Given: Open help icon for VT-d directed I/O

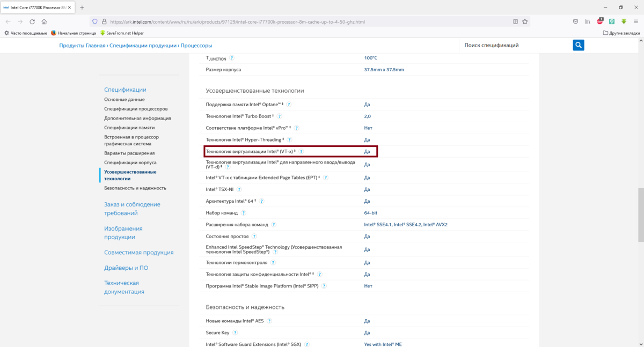Looking at the screenshot, I should pos(228,167).
